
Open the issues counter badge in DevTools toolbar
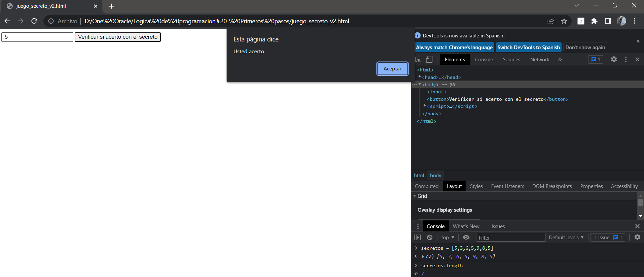(x=596, y=59)
